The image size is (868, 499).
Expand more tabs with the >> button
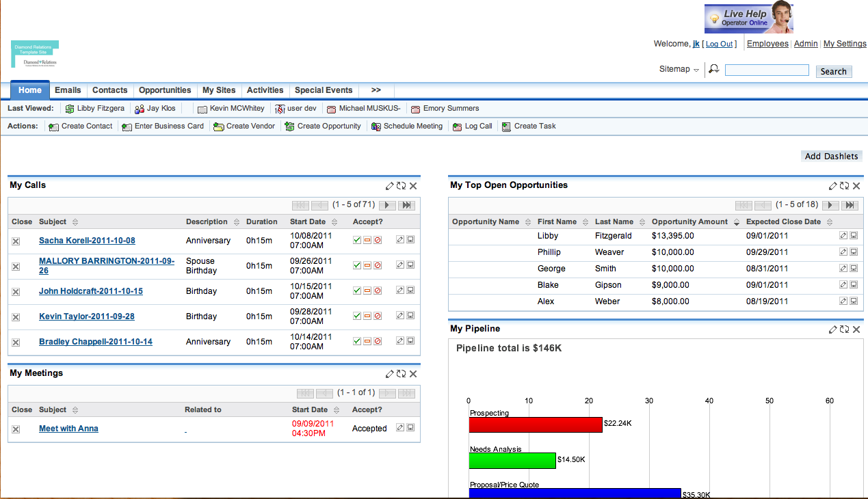coord(376,90)
